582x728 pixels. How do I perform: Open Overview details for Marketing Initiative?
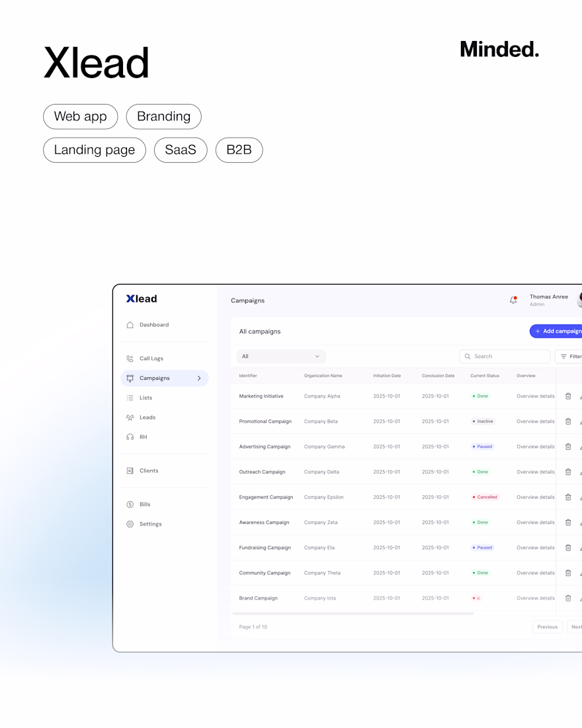(x=536, y=396)
